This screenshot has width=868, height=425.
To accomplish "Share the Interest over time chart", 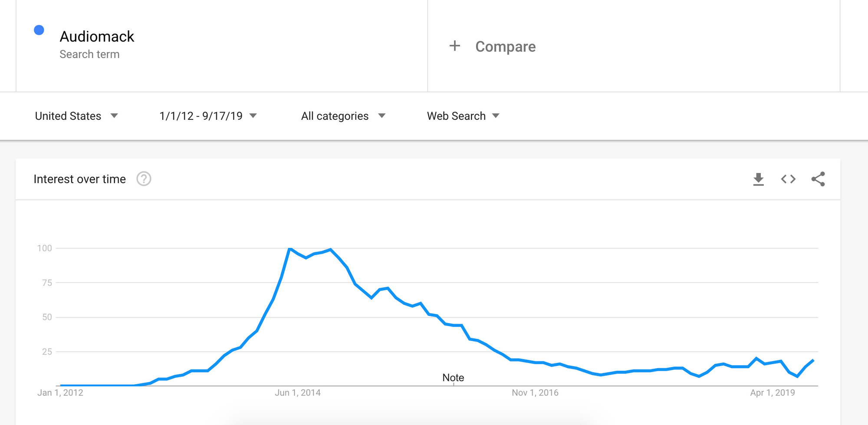I will 818,179.
